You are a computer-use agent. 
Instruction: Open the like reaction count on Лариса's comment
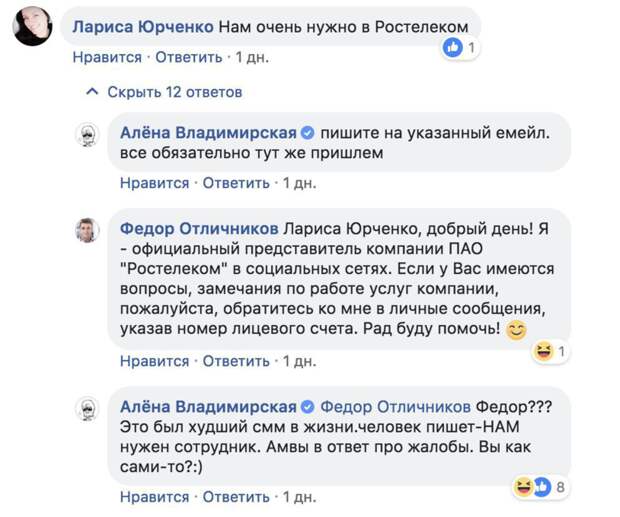tap(461, 47)
